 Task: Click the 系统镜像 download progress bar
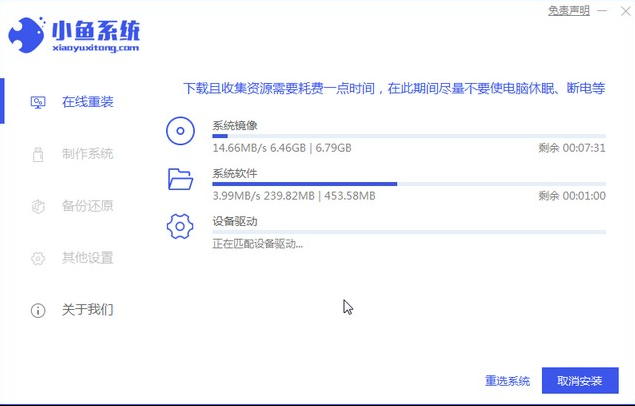409,136
